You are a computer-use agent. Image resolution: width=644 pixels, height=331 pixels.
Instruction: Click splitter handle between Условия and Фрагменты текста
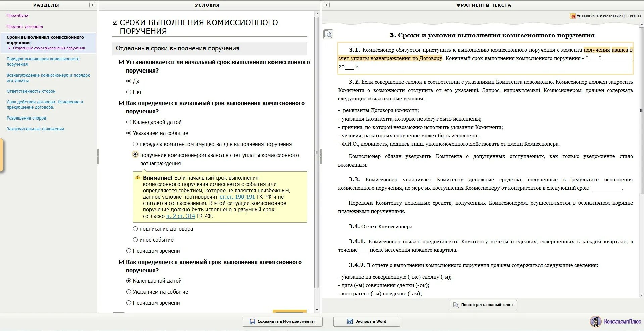coord(321,156)
